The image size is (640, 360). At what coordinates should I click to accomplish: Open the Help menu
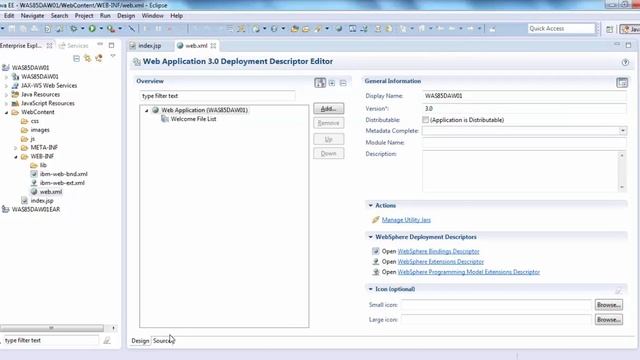(176, 16)
